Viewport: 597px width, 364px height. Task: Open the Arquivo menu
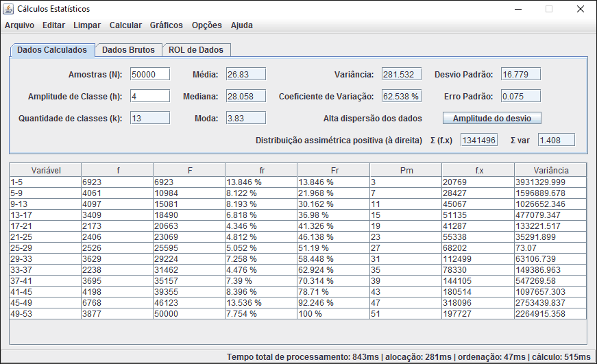click(19, 25)
